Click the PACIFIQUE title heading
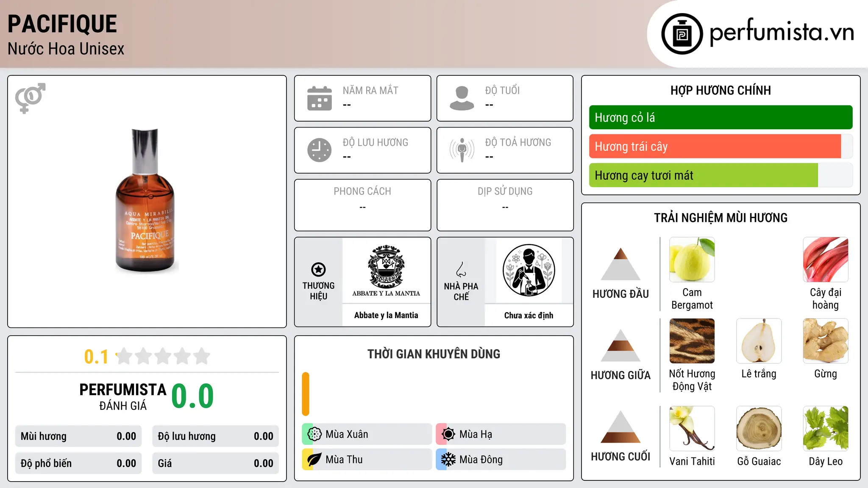 pyautogui.click(x=62, y=24)
